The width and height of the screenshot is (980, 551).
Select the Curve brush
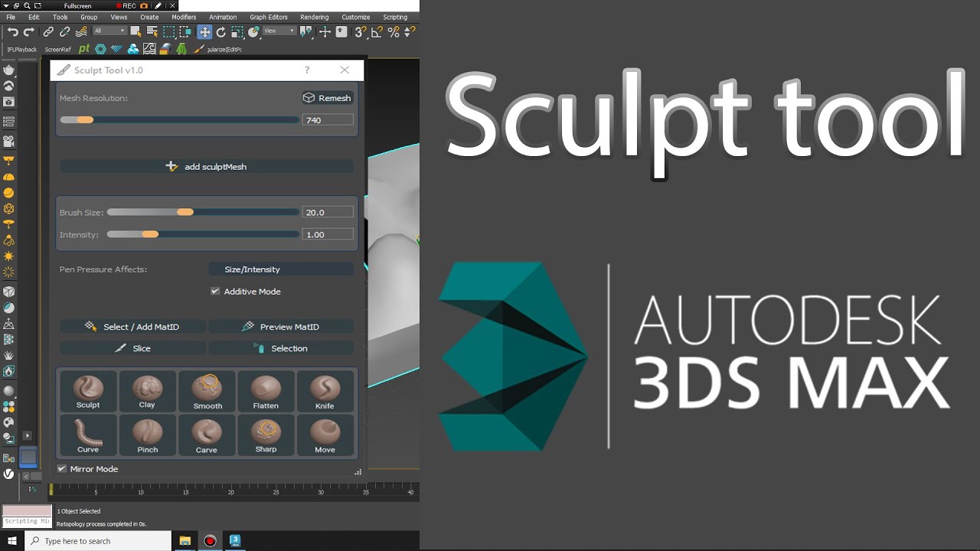88,435
